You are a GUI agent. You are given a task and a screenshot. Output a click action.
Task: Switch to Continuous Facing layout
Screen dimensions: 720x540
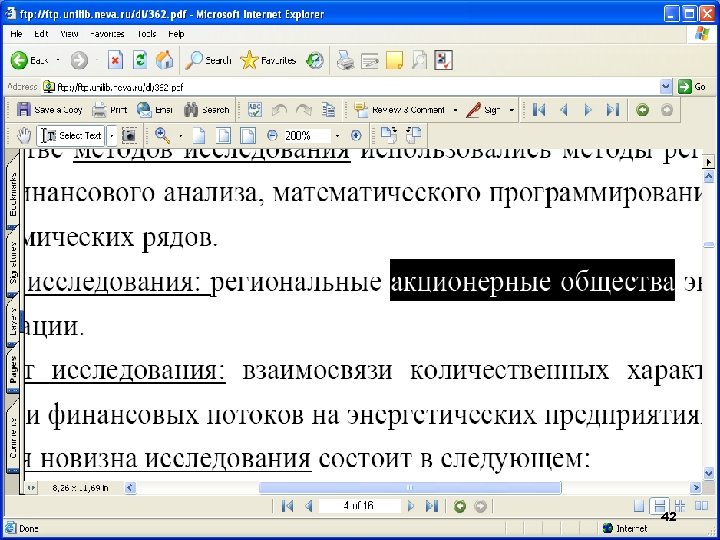tap(680, 506)
